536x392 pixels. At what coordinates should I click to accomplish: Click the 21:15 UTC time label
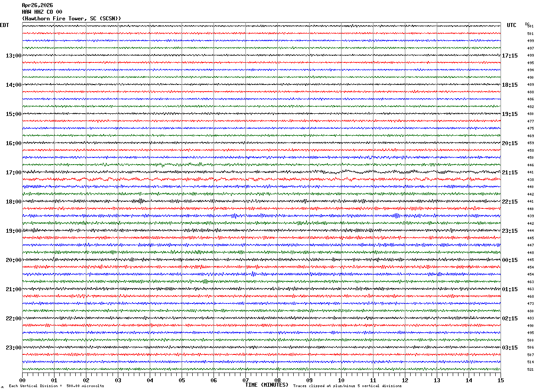coord(510,173)
